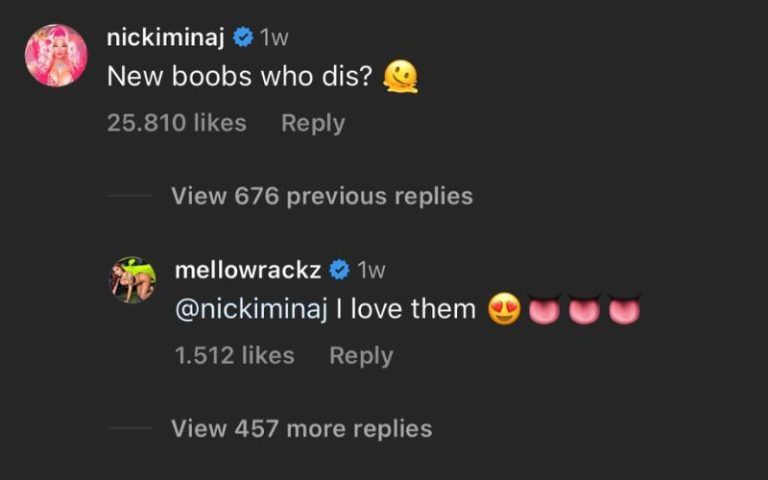
Task: Open nickiminaj's profile picture
Action: 56,55
